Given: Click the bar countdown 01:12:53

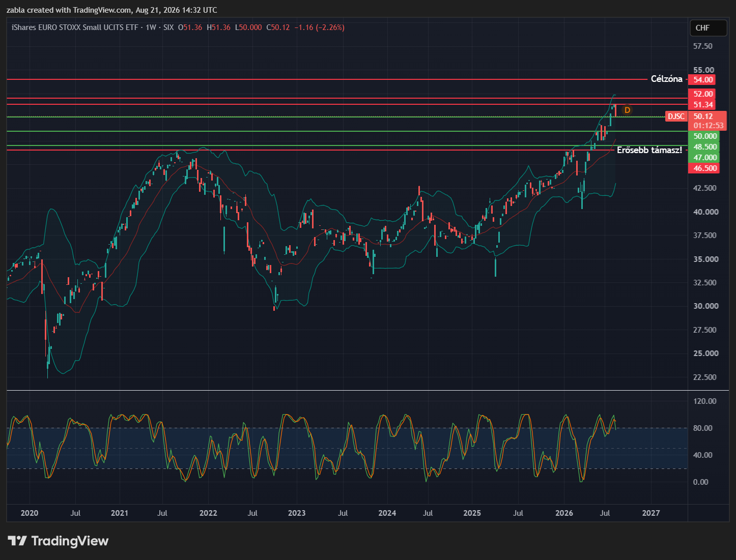Looking at the screenshot, I should point(708,126).
